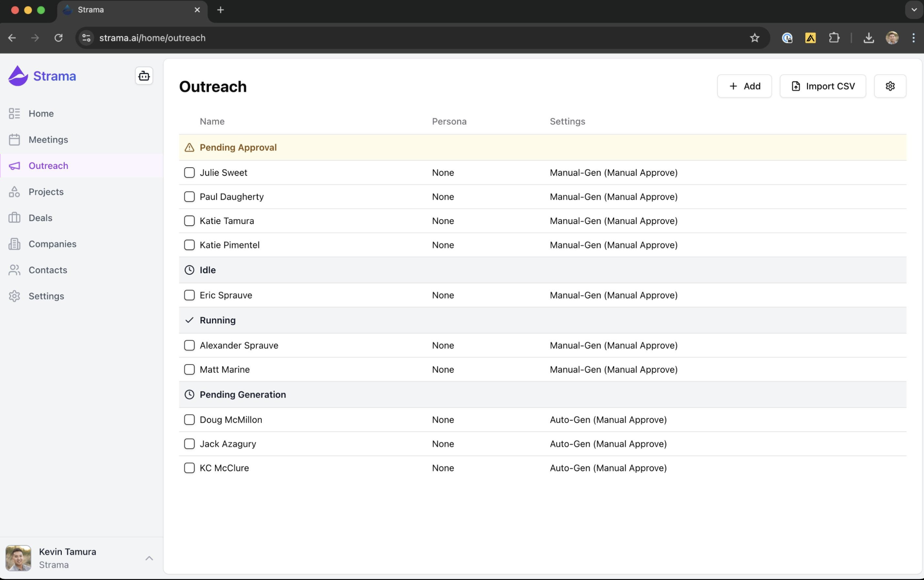Click the yellow extension icon in toolbar
This screenshot has height=580, width=924.
[x=810, y=38]
